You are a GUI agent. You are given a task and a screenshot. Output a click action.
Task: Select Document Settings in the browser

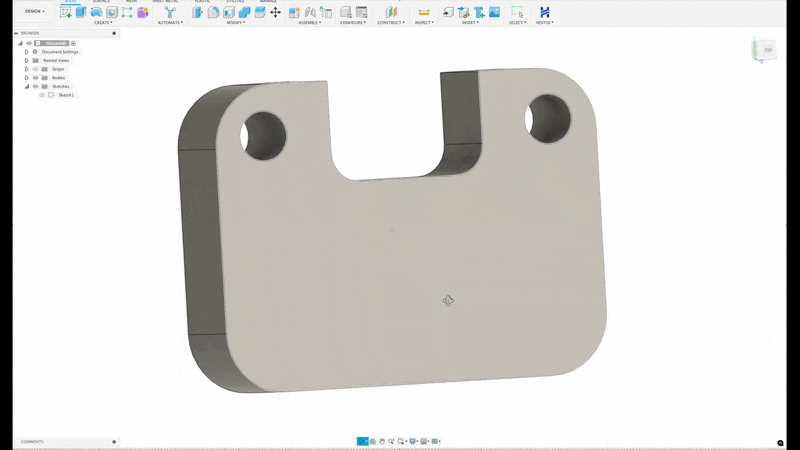point(60,52)
